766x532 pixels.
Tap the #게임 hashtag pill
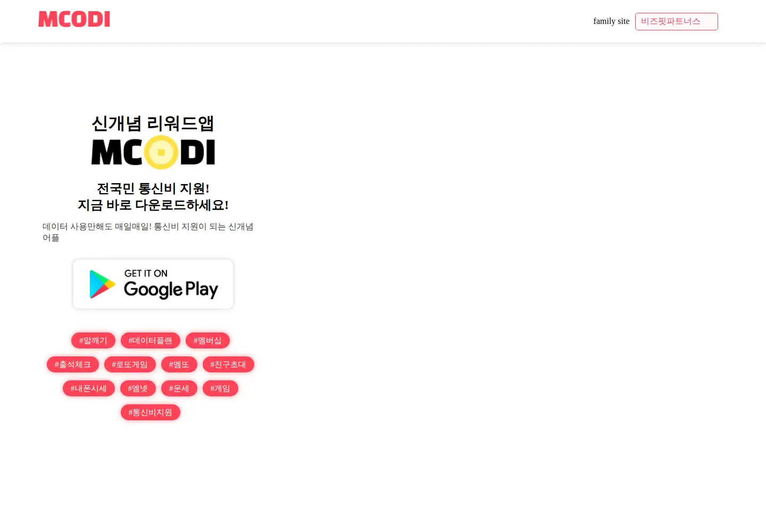tap(220, 388)
